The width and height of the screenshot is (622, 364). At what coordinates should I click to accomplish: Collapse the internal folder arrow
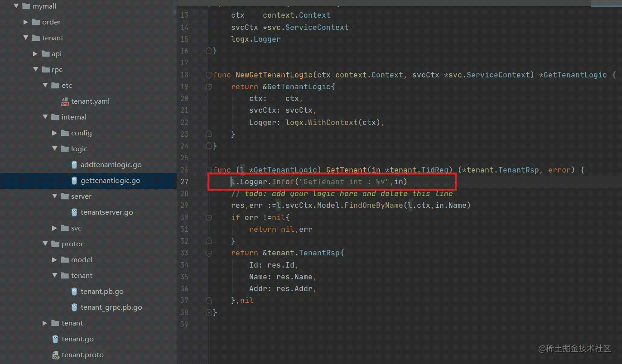click(45, 117)
